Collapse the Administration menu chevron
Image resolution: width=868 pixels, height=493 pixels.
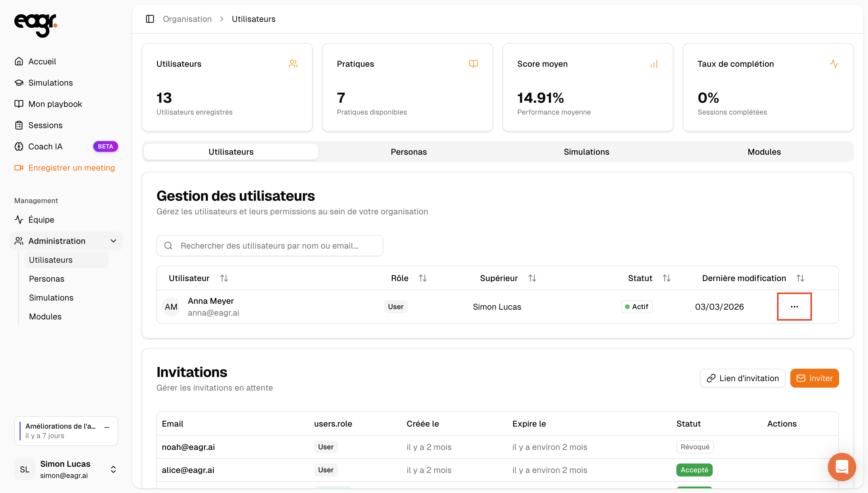coord(113,241)
